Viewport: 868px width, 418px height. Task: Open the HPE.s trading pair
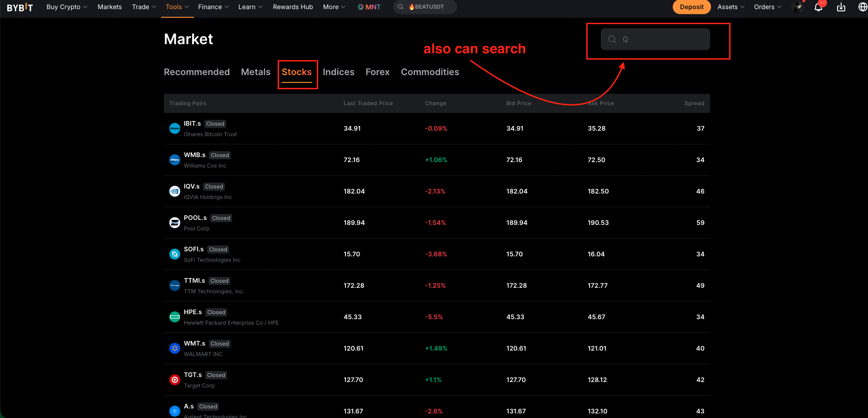pyautogui.click(x=437, y=317)
